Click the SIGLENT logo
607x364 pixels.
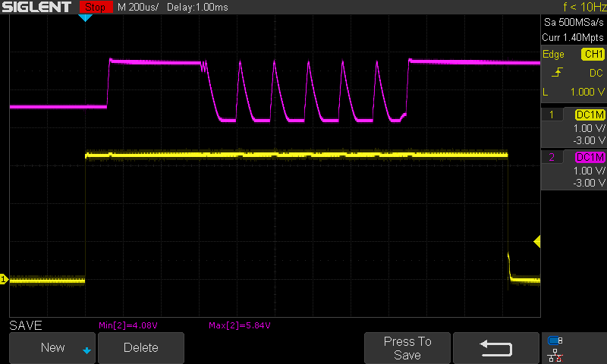click(36, 7)
